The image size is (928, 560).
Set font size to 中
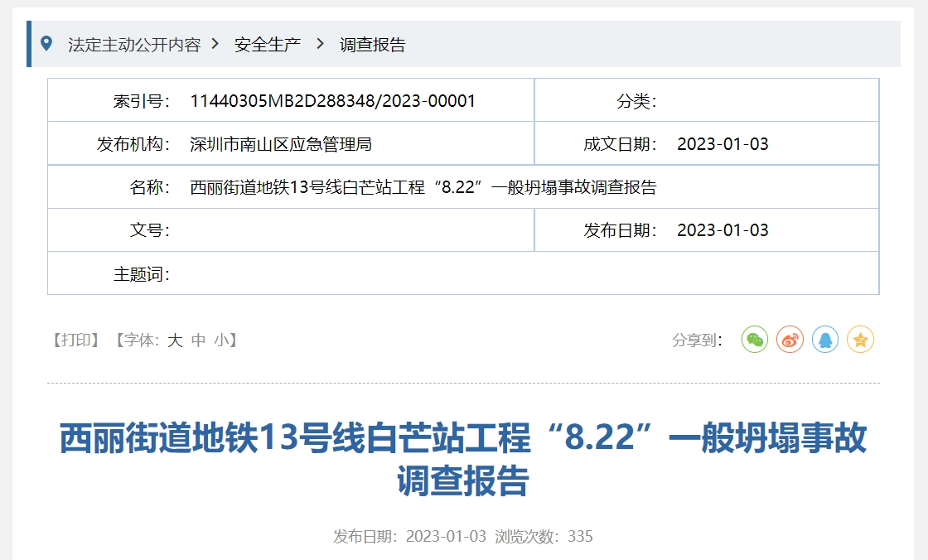coord(198,340)
